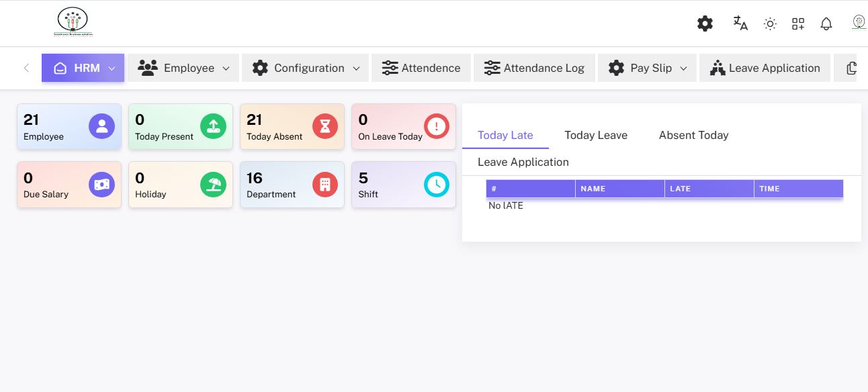Click the Due Salary payment icon
Viewport: 868px width, 392px height.
click(101, 185)
